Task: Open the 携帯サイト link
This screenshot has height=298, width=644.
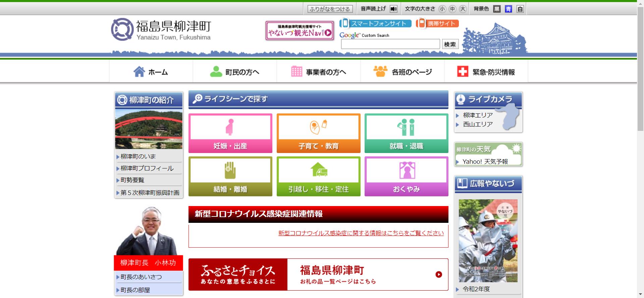Action: coord(437,23)
